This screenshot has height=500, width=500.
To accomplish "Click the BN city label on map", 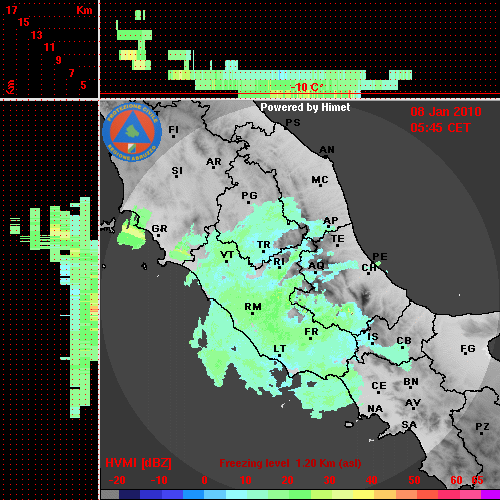I will pyautogui.click(x=411, y=381).
